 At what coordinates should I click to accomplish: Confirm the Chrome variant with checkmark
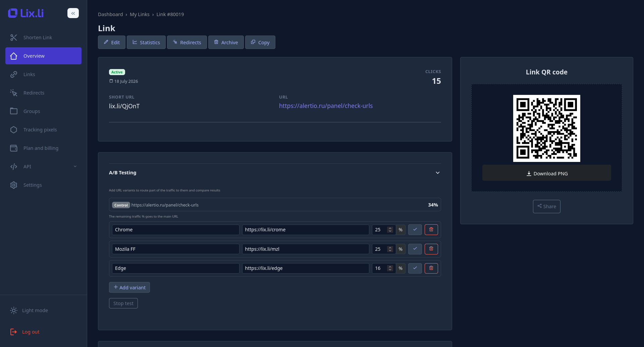pyautogui.click(x=415, y=230)
